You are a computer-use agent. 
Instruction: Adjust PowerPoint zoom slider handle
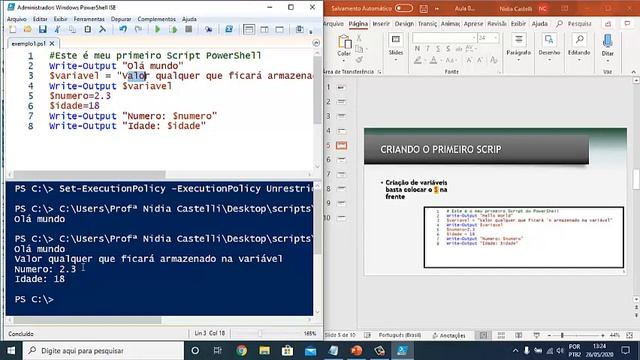(562, 335)
